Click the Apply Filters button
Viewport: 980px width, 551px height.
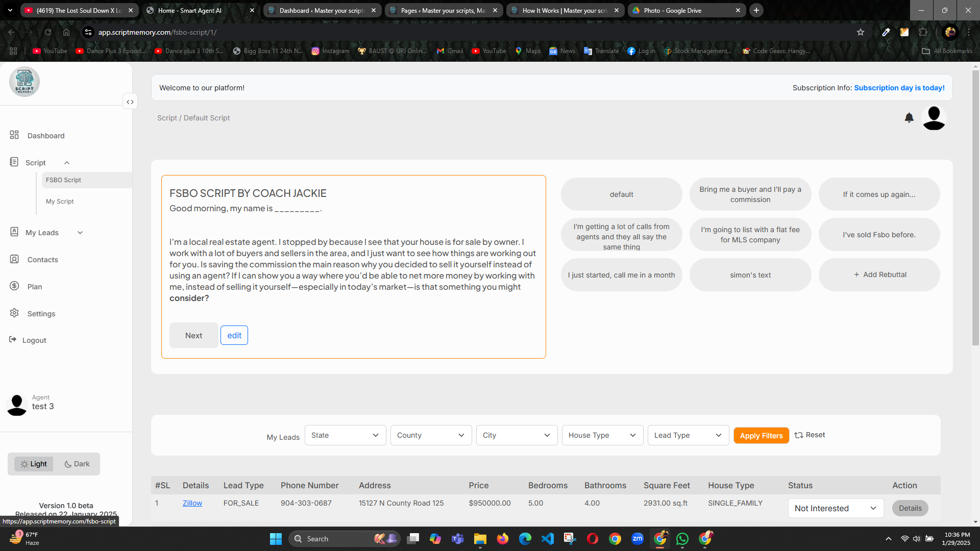[x=761, y=436]
